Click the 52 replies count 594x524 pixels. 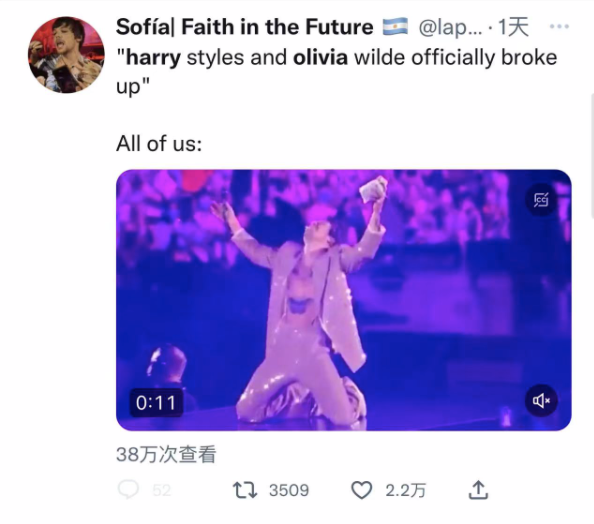(162, 490)
